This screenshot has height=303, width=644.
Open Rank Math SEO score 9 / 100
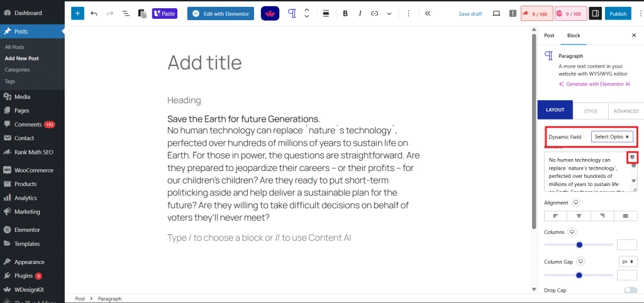[536, 14]
